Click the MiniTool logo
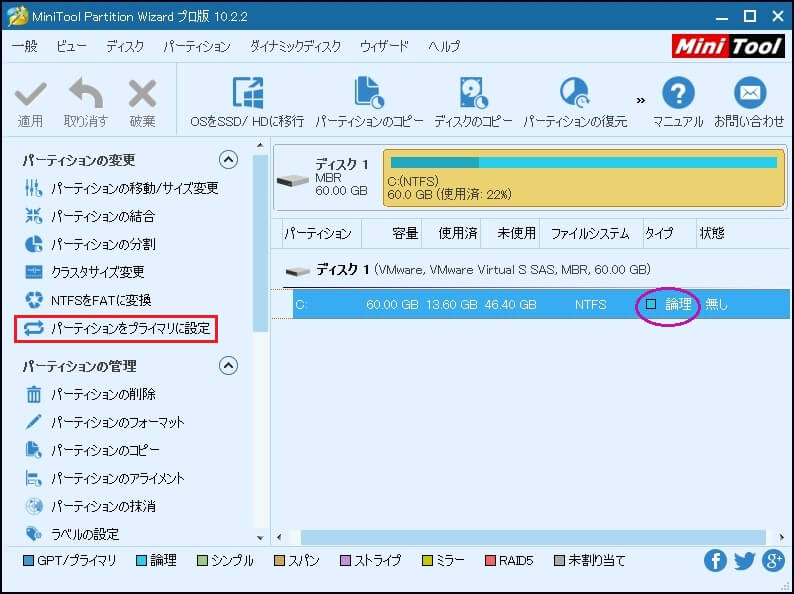Screen dimensions: 794x594 (728, 47)
